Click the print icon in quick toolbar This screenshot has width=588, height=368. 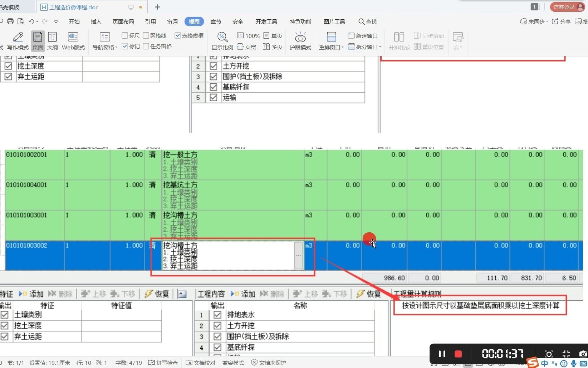coord(10,21)
